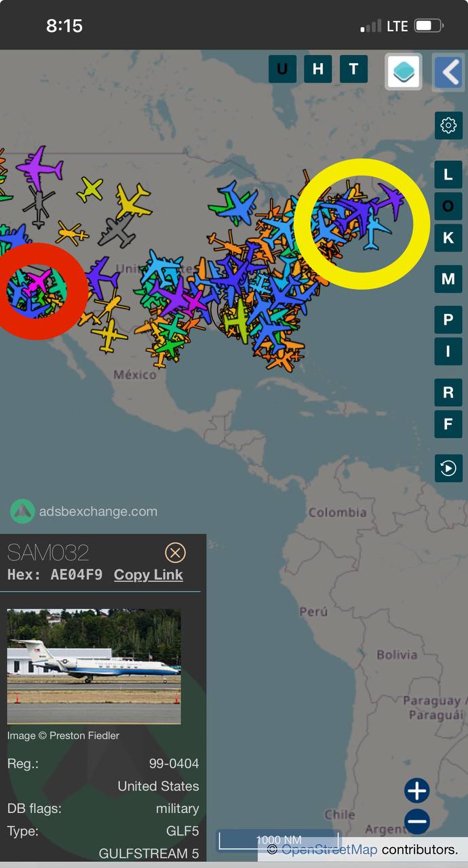468x868 pixels.
Task: Click the Copy Link link
Action: 149,575
